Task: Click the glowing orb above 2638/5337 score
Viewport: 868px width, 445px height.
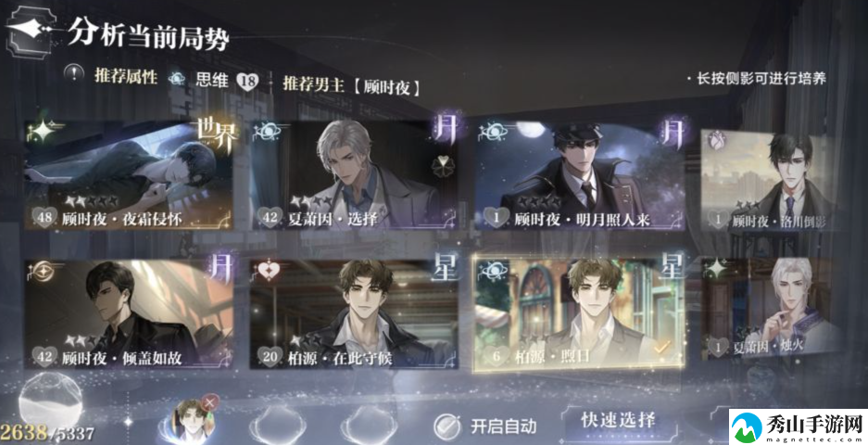Action: pyautogui.click(x=50, y=399)
